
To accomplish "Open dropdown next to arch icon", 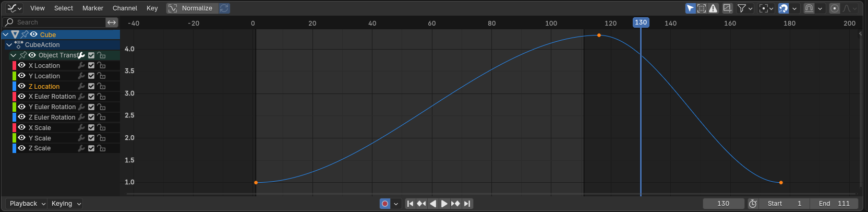I will [820, 8].
